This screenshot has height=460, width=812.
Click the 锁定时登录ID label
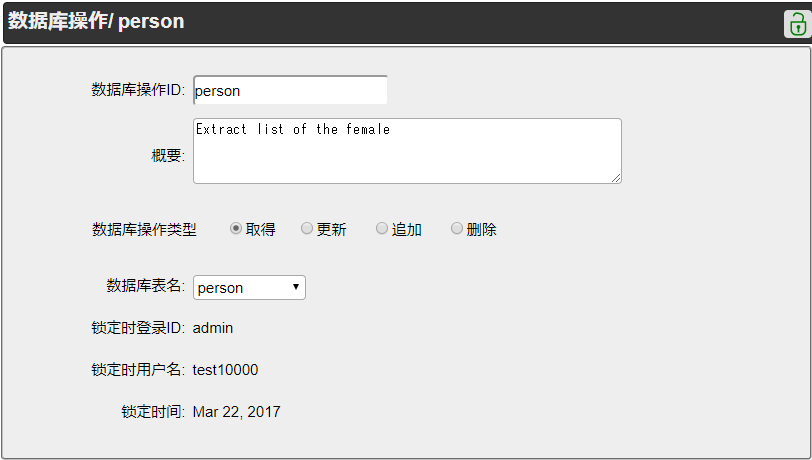click(138, 328)
